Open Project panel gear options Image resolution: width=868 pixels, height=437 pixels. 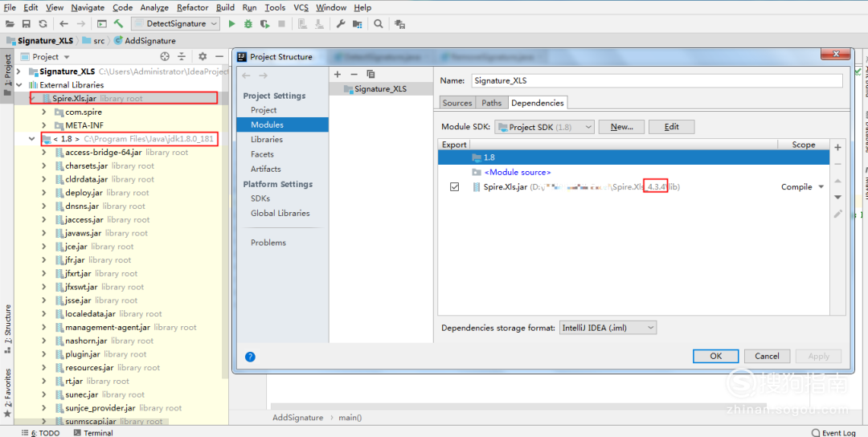click(203, 56)
